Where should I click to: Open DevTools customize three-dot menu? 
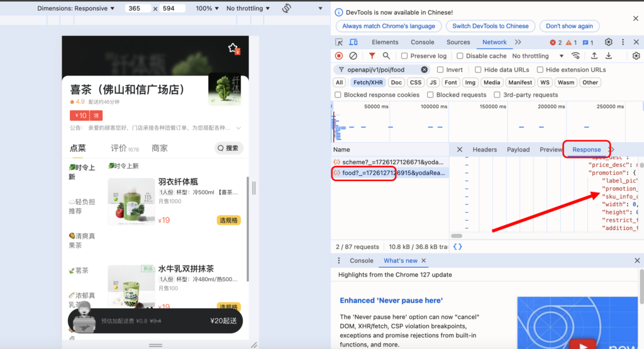pos(623,42)
